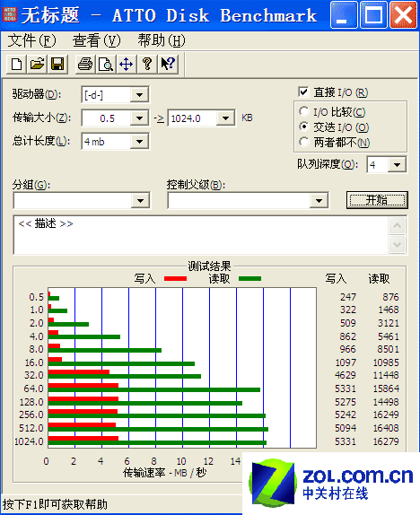Open the 队列深度 queue depth dropdown
This screenshot has height=515, width=420.
397,164
